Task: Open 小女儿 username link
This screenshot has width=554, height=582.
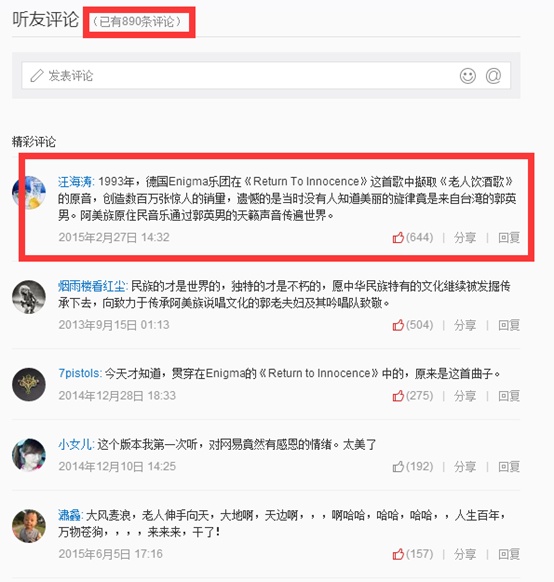Action: coord(76,444)
